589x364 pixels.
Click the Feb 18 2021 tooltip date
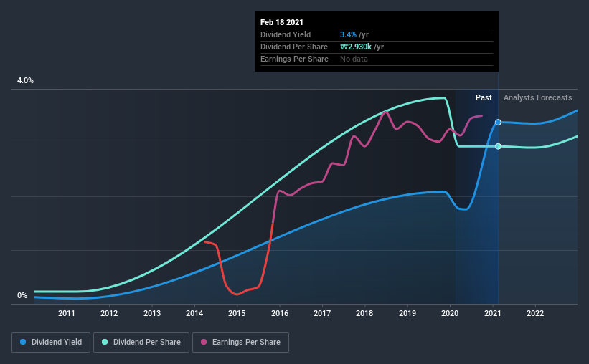click(x=282, y=22)
